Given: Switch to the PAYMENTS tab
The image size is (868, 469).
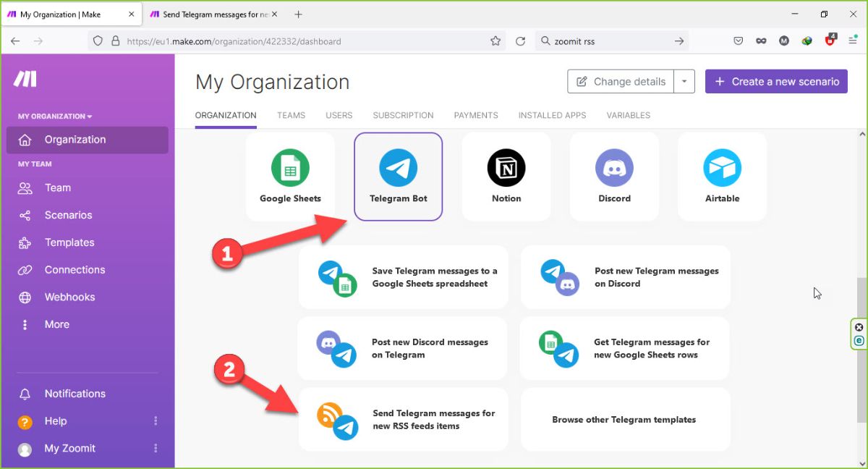Looking at the screenshot, I should coord(476,115).
